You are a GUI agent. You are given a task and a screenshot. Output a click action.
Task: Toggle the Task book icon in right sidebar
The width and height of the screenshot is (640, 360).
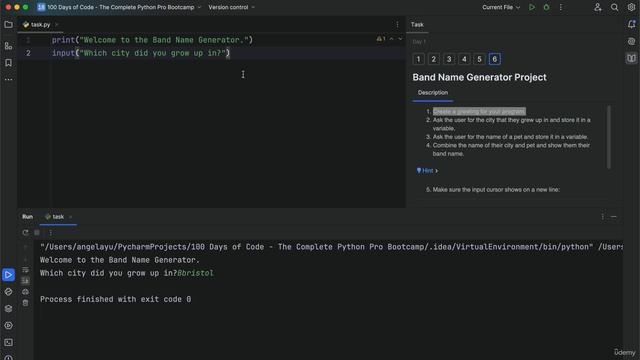[631, 58]
